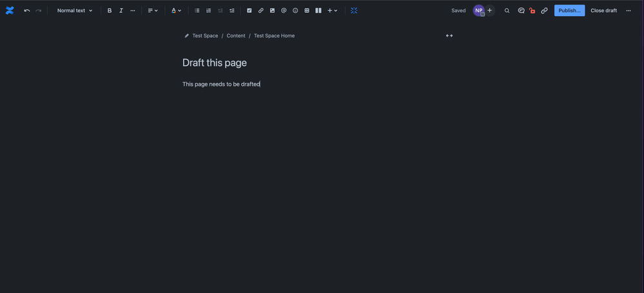The width and height of the screenshot is (644, 293).
Task: Insert a numbered list
Action: click(208, 11)
